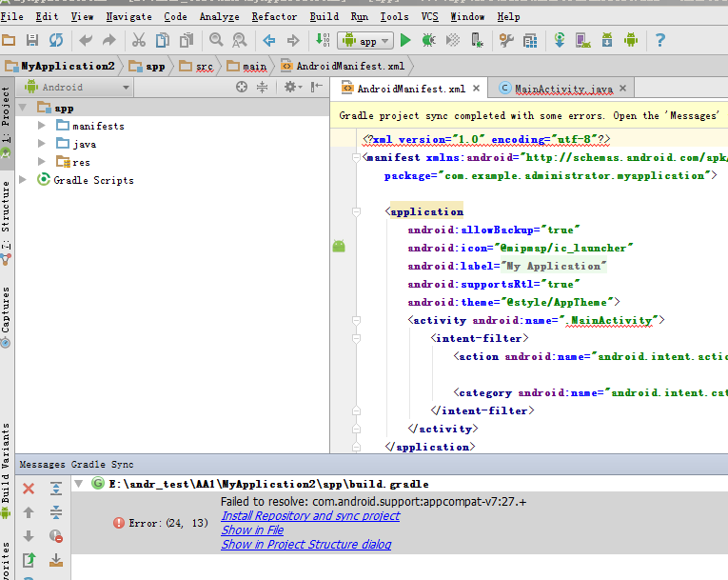Open Android Device Monitor icon

coord(631,40)
